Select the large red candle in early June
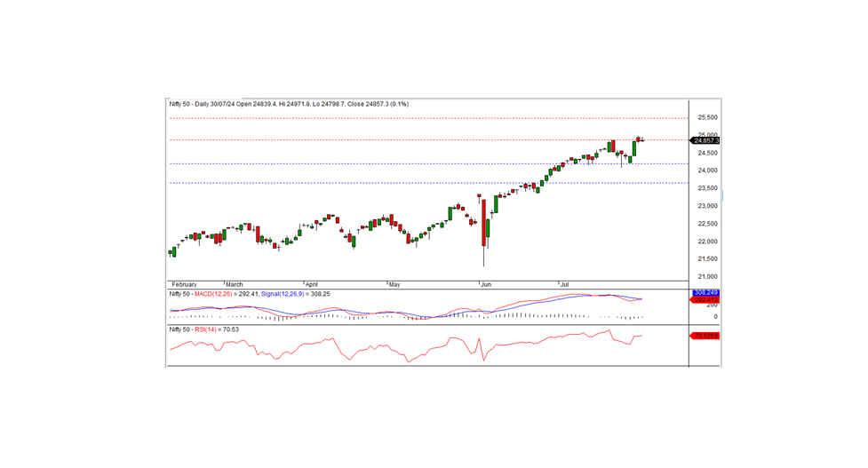Image resolution: width=868 pixels, height=468 pixels. point(484,223)
